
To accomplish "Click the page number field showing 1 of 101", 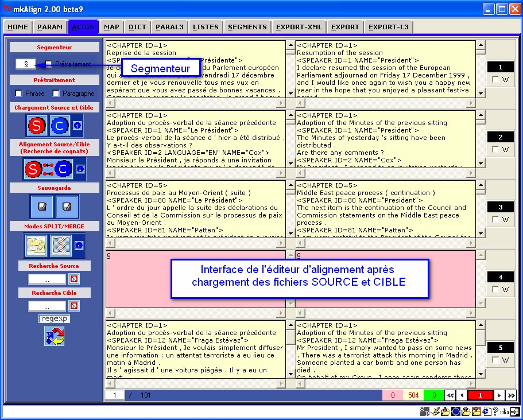I will (x=114, y=395).
